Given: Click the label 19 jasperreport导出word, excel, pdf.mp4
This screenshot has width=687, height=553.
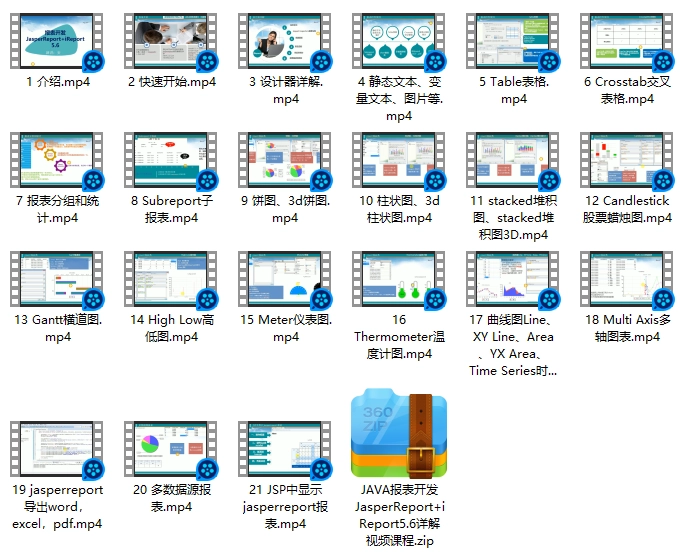Looking at the screenshot, I should pos(57,507).
